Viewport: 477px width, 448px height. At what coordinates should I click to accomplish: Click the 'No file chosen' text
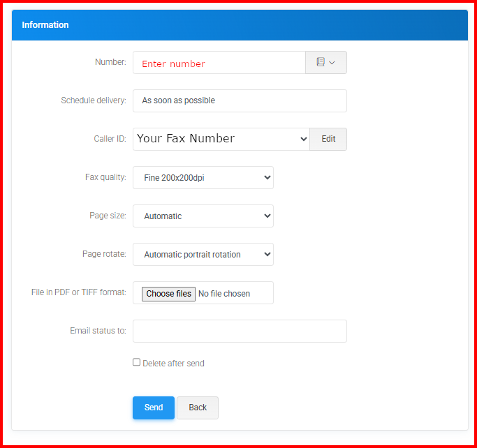[x=224, y=294]
